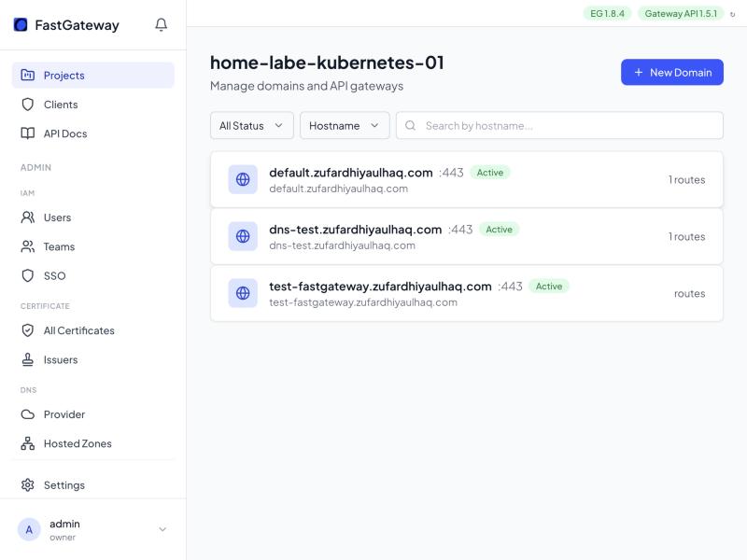Screen dimensions: 747x560
Task: Click the admin user name
Action: tap(64, 524)
